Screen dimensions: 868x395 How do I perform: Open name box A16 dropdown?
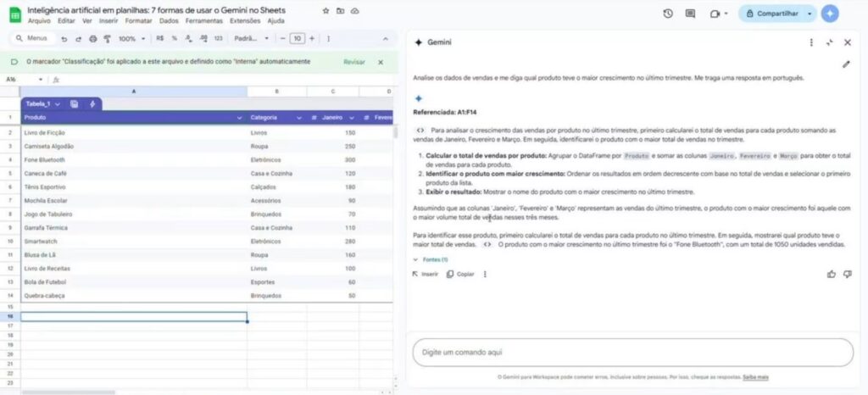click(x=41, y=80)
